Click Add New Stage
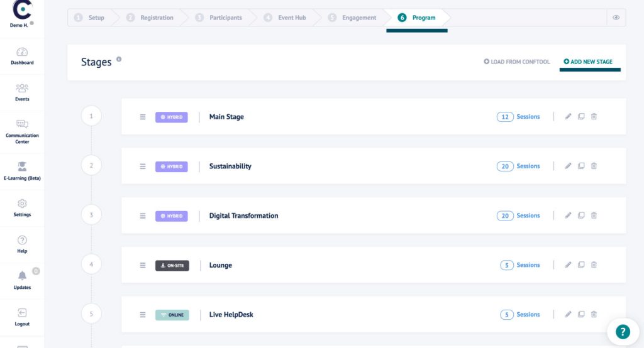The width and height of the screenshot is (644, 348). [x=588, y=62]
